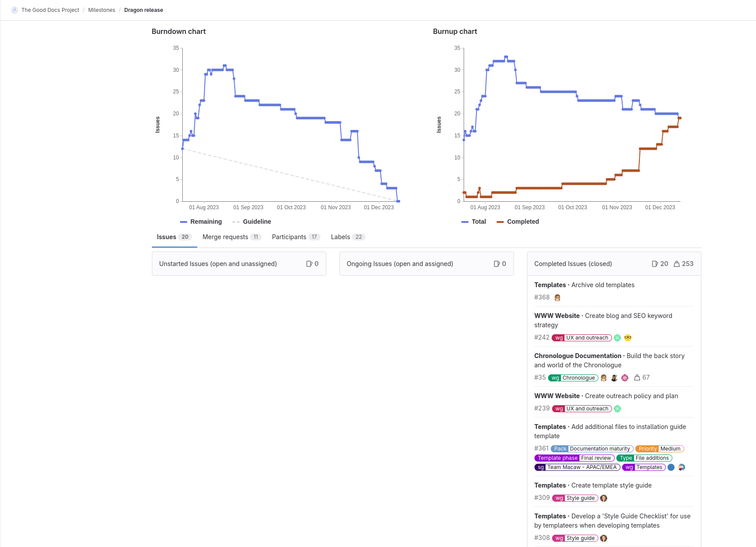Toggle Total series in burnup legend
This screenshot has width=756, height=547.
(x=474, y=222)
